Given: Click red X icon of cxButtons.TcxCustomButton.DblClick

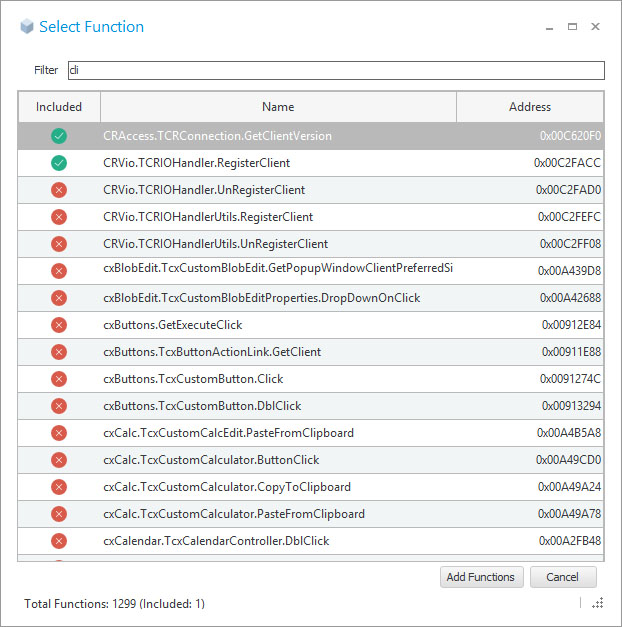Looking at the screenshot, I should click(59, 406).
